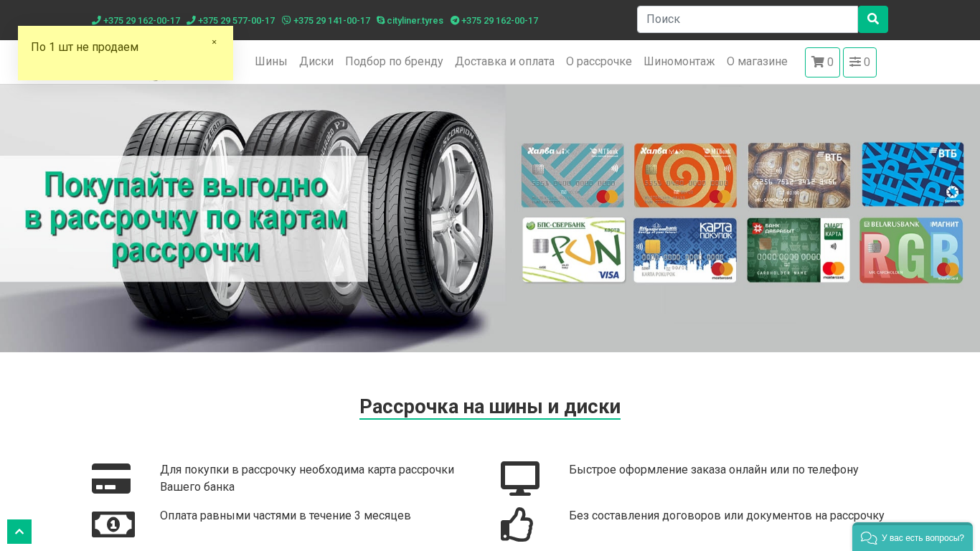The height and width of the screenshot is (551, 980).
Task: Call the number +375 29 577-00-17
Action: click(231, 21)
